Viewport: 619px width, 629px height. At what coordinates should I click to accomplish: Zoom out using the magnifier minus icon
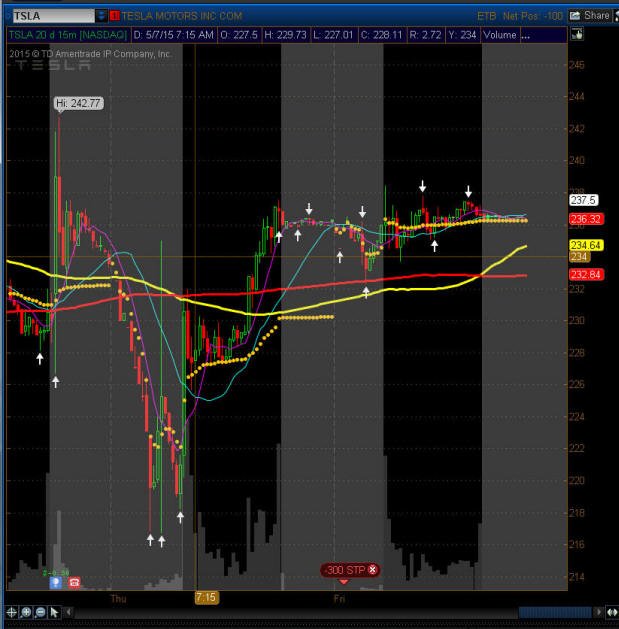[40, 612]
